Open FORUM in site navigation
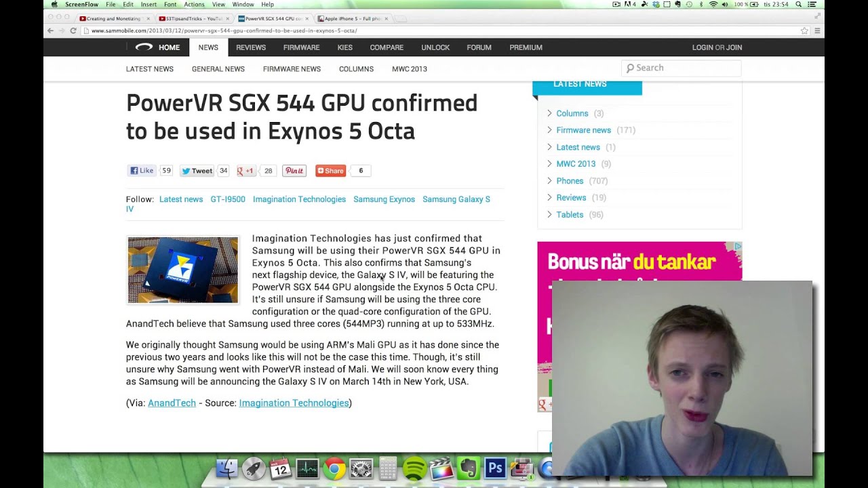This screenshot has width=868, height=488. tap(479, 47)
